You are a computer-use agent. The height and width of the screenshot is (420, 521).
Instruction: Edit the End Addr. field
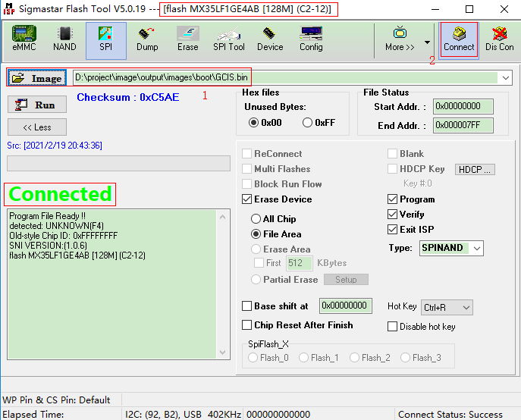pyautogui.click(x=463, y=125)
